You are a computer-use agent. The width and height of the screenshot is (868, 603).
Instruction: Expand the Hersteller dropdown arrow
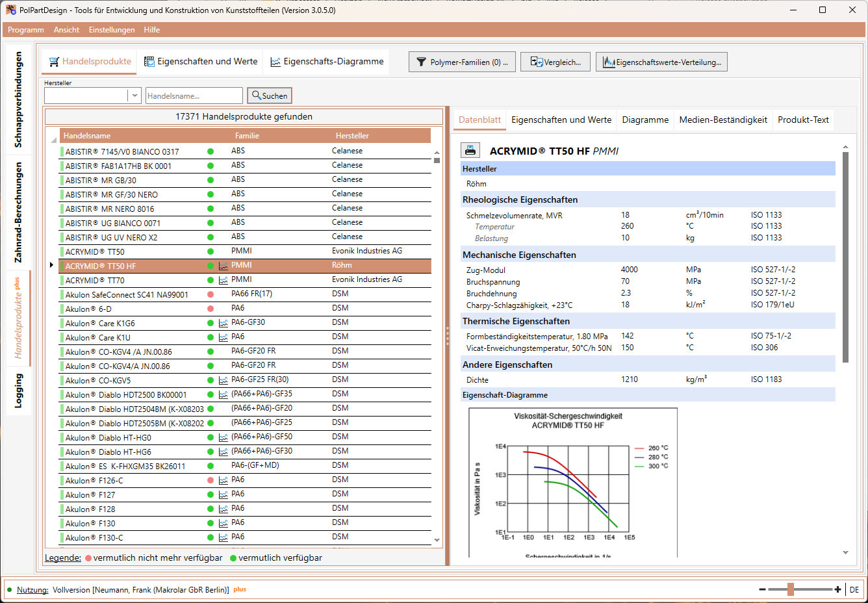click(x=134, y=96)
